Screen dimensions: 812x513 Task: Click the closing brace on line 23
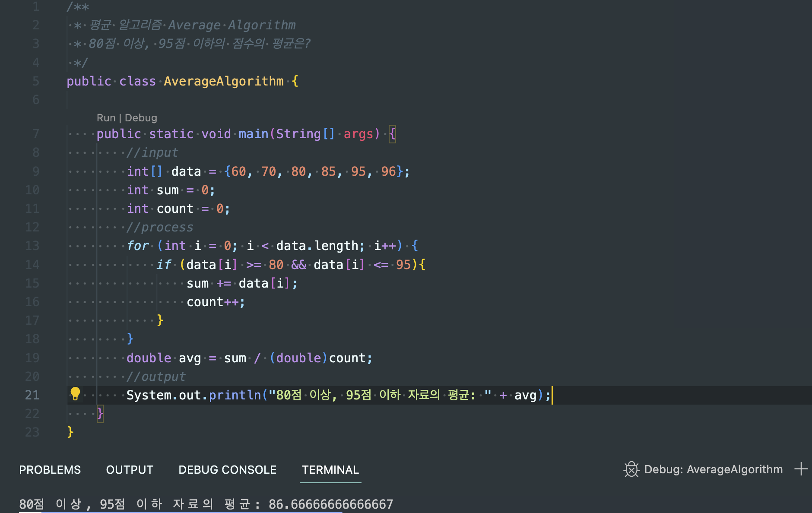(x=70, y=432)
